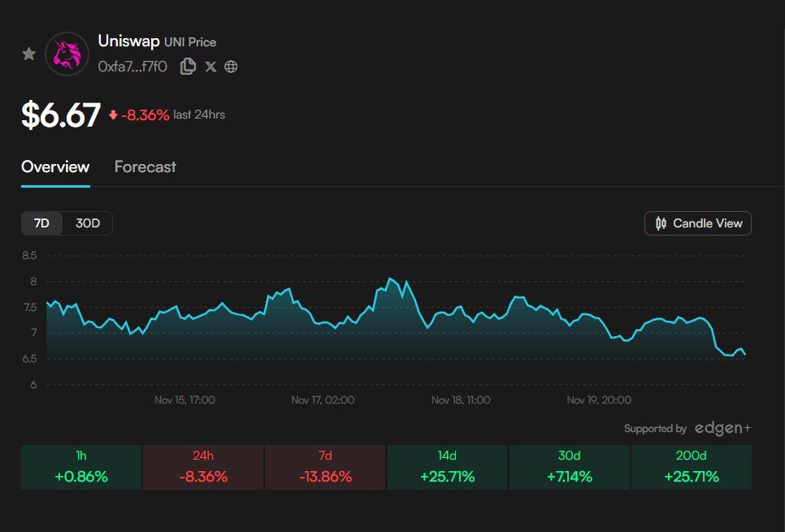Click the 7d -13.86% red cell
Viewport: 785px width, 532px height.
click(x=325, y=465)
